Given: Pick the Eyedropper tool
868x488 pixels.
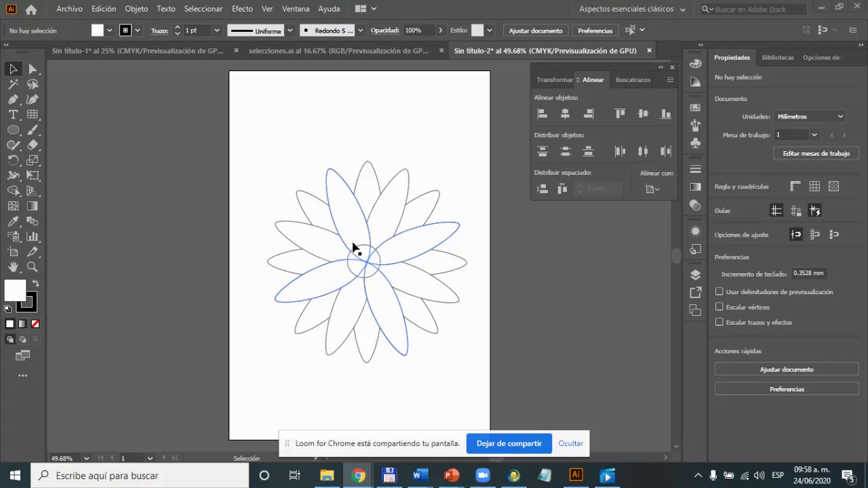Looking at the screenshot, I should click(13, 222).
